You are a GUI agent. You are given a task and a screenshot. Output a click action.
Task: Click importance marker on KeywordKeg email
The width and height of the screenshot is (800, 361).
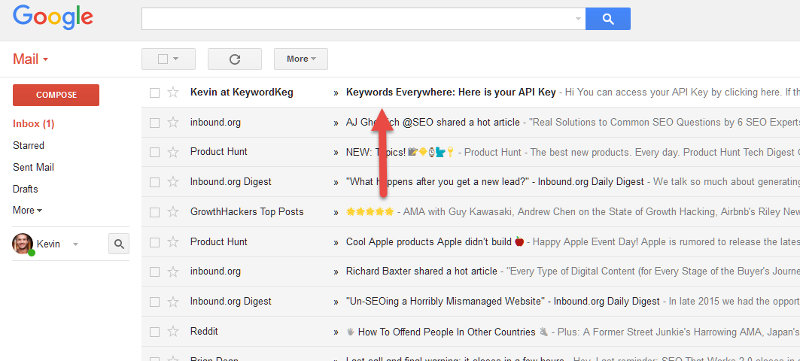click(336, 93)
